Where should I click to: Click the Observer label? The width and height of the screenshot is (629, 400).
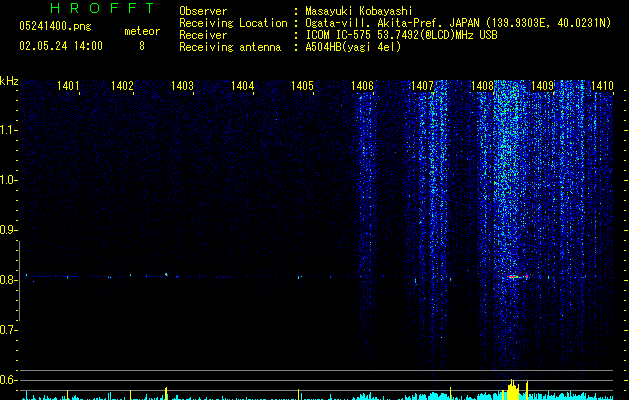click(x=203, y=11)
